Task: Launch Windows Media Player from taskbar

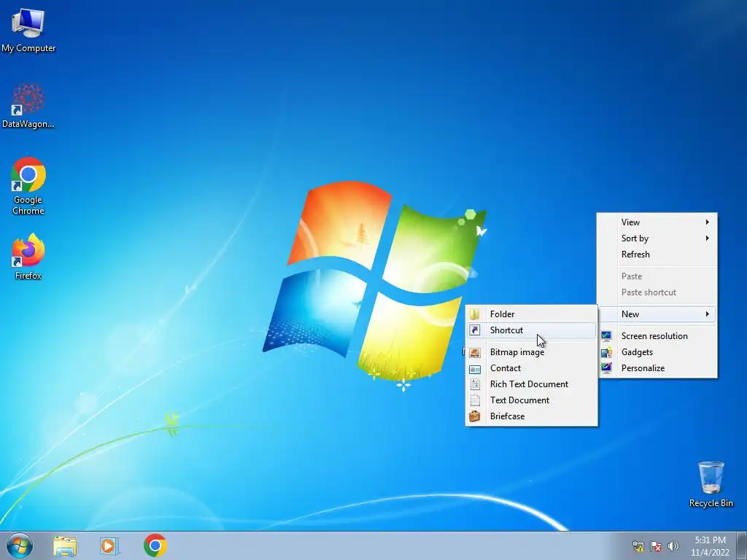Action: (x=109, y=546)
